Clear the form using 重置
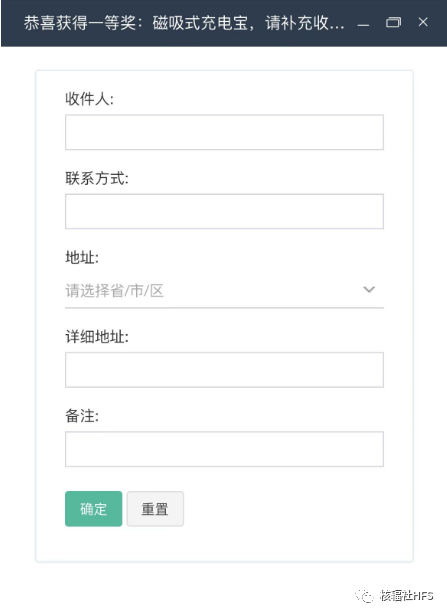This screenshot has width=447, height=615. click(155, 509)
